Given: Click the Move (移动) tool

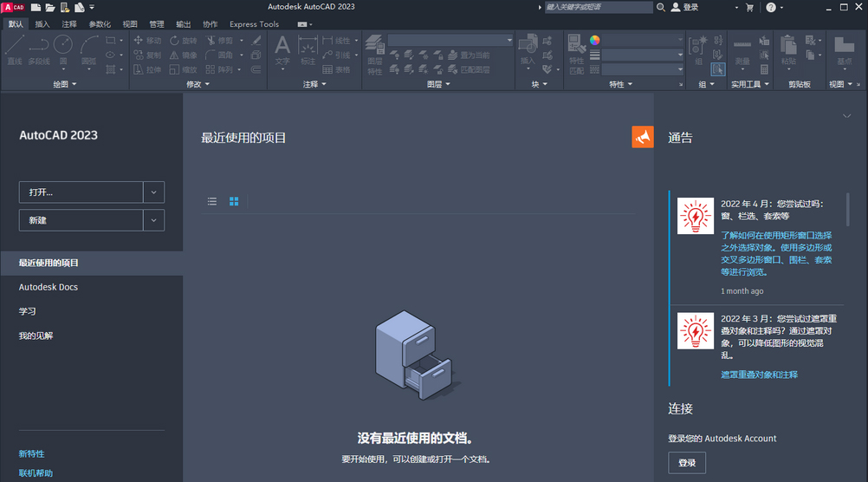Looking at the screenshot, I should (x=147, y=41).
